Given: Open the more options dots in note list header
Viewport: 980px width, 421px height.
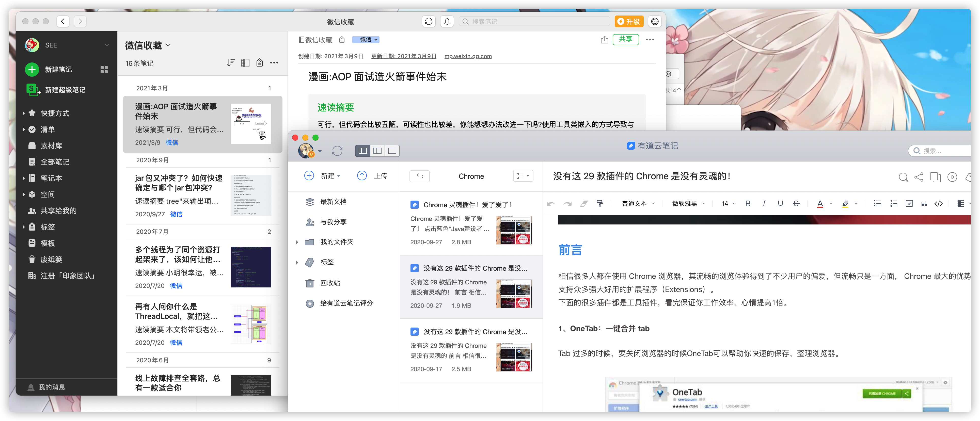Looking at the screenshot, I should (x=274, y=63).
